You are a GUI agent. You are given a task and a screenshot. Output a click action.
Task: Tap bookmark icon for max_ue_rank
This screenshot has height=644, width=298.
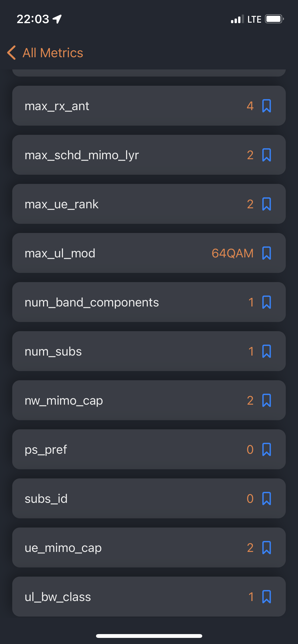[266, 204]
